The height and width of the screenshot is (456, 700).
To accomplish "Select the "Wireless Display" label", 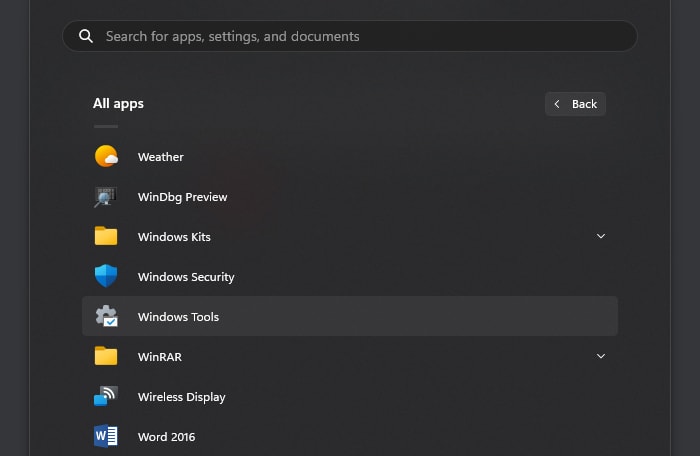I will (182, 397).
